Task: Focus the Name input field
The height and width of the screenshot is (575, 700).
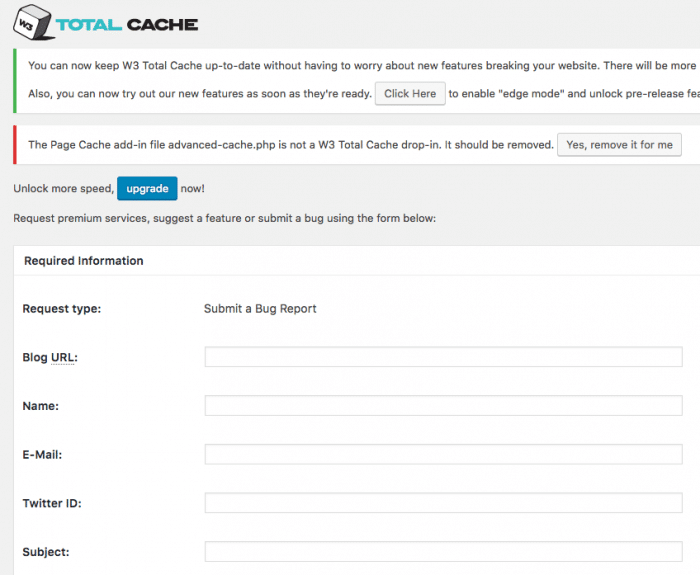Action: click(443, 405)
